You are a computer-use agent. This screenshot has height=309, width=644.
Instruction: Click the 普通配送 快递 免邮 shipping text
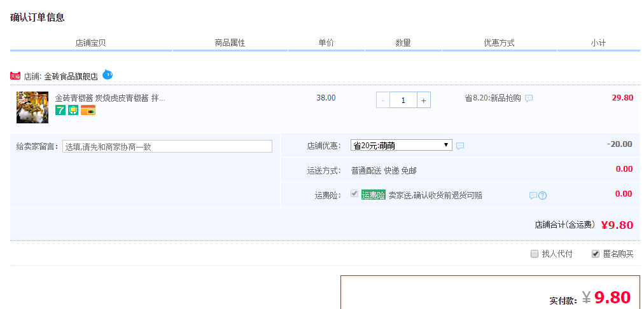[x=384, y=170]
